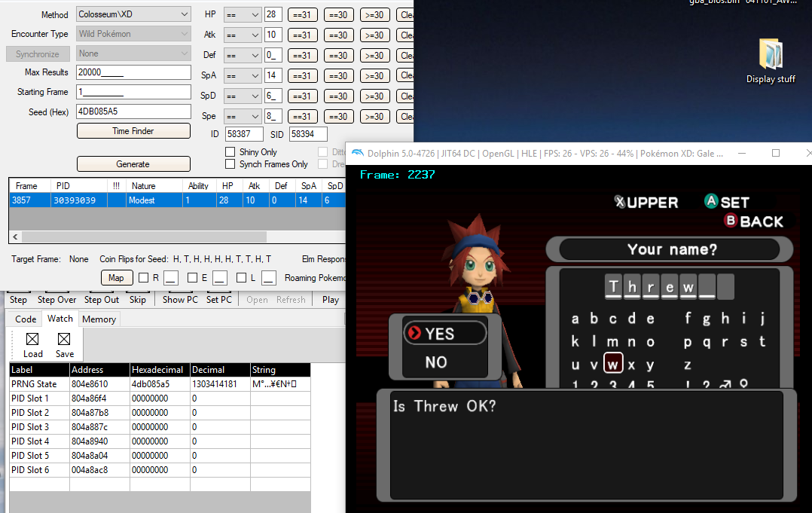Click the Dolphin logo in emulator title bar
812x513 pixels.
coord(358,153)
